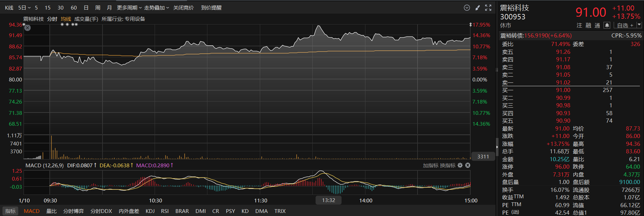
Task: Expand the 5日 period dropdown
Action: click(24, 7)
